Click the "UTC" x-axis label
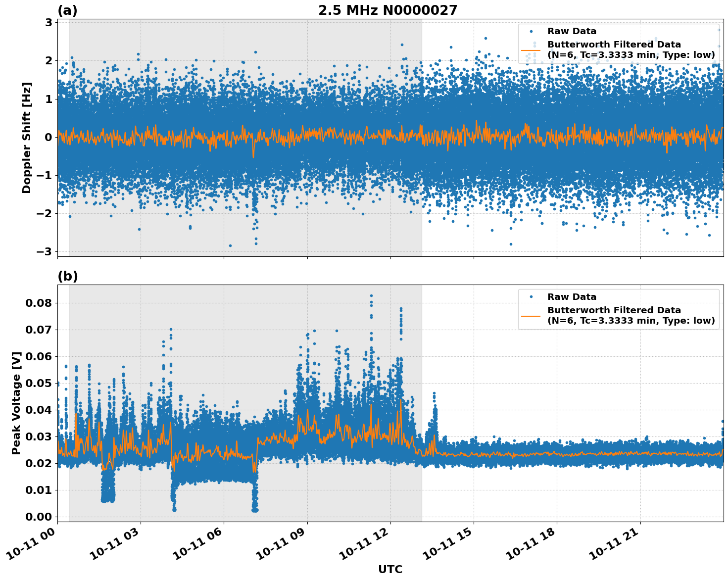Screen dimensions: 728x580 pos(390,569)
